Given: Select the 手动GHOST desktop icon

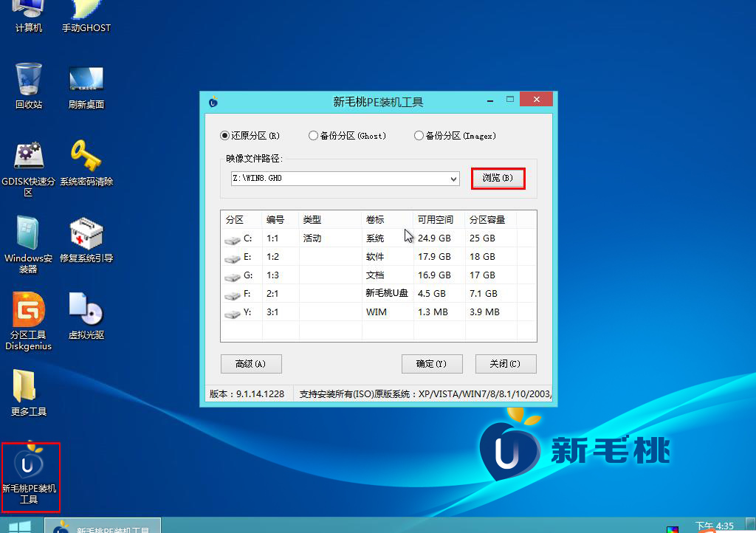Looking at the screenshot, I should (x=86, y=17).
